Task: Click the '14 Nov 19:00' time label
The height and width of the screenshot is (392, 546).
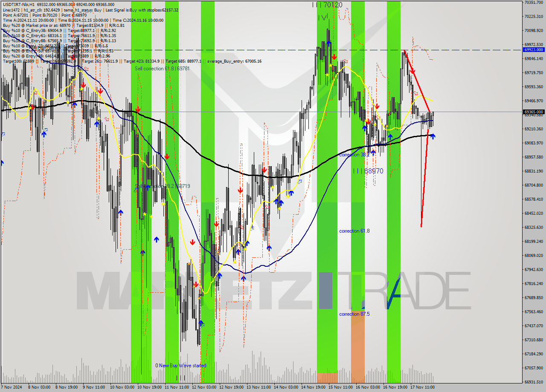Action: pyautogui.click(x=313, y=387)
